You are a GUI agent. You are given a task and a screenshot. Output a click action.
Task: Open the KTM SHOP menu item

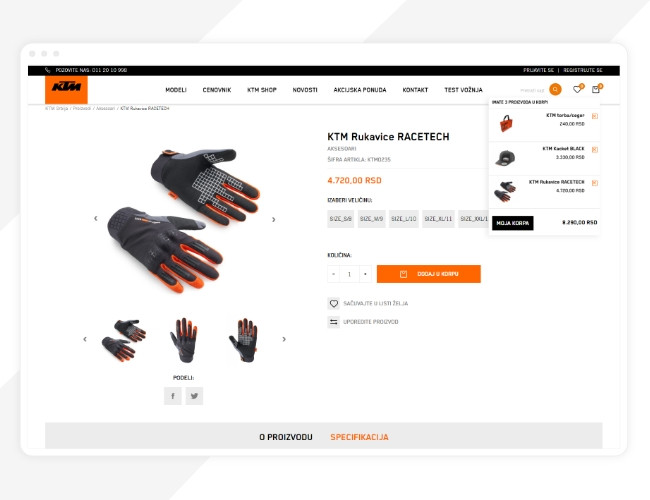(x=262, y=90)
